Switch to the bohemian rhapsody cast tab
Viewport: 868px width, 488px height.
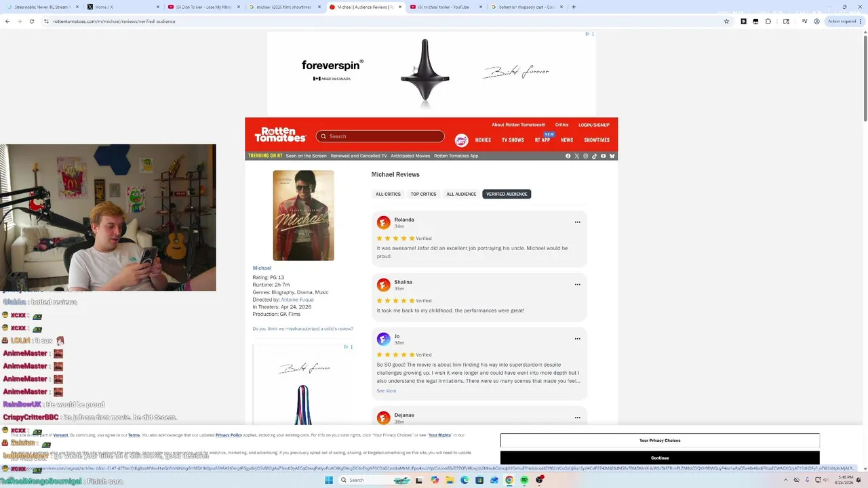(x=526, y=7)
